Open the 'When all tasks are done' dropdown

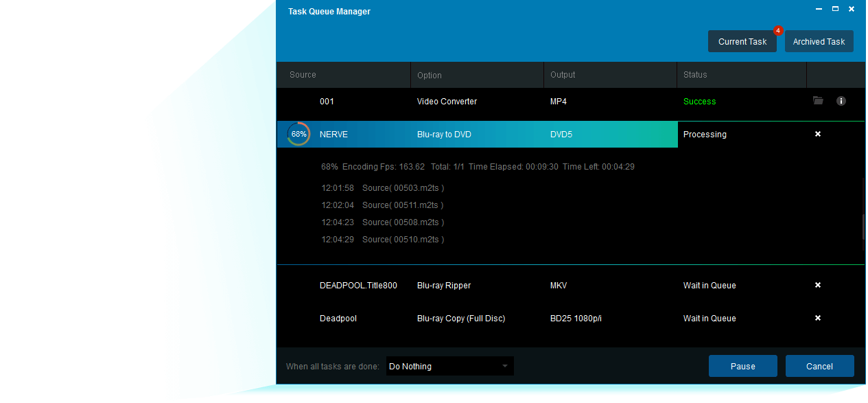449,367
